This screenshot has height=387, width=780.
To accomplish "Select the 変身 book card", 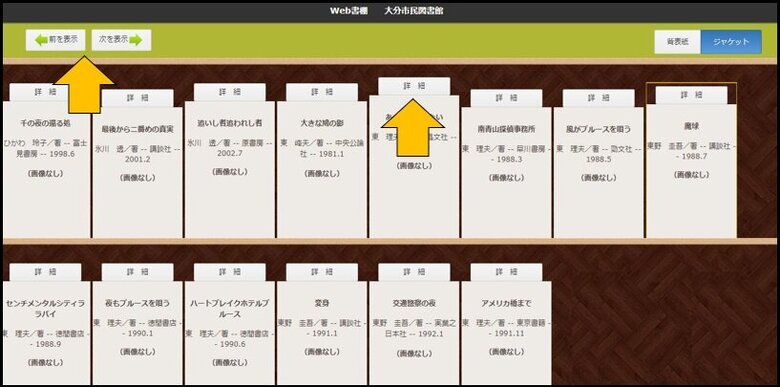I will tap(322, 333).
